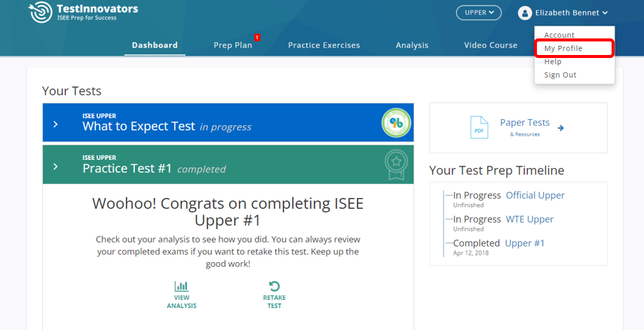Screen dimensions: 644x330
Task: Click the View Analysis bar chart icon
Action: (181, 286)
